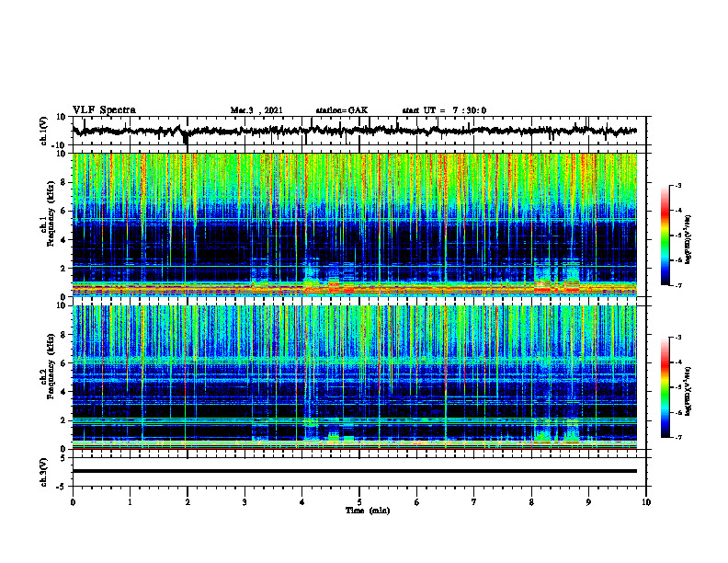Click the "-5" tick on ch.3(V) axis

coord(63,487)
